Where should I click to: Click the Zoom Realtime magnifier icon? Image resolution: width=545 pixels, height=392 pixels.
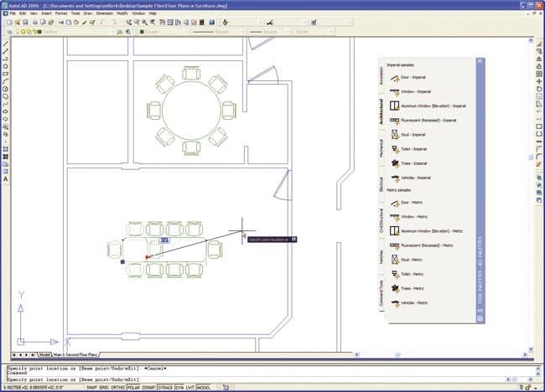click(137, 23)
